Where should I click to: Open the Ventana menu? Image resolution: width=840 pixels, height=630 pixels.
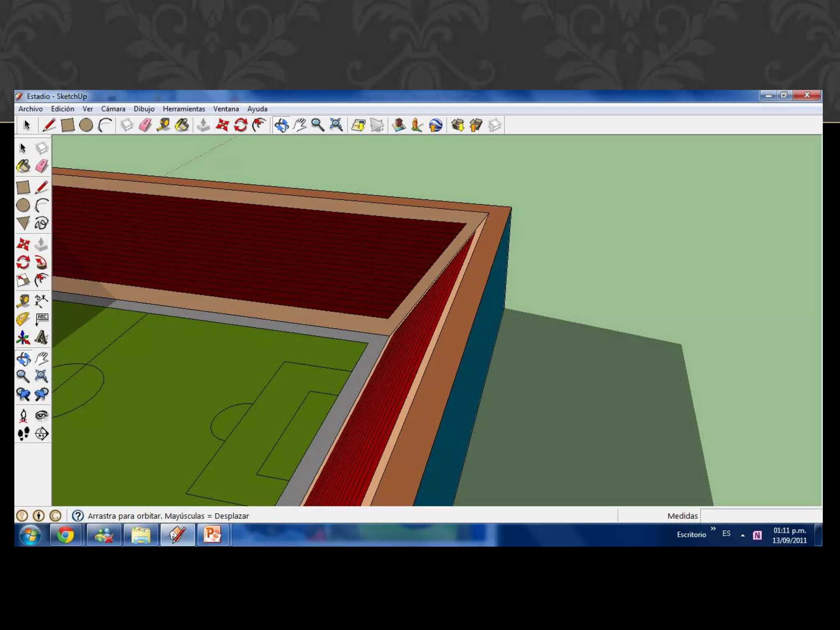[x=226, y=109]
